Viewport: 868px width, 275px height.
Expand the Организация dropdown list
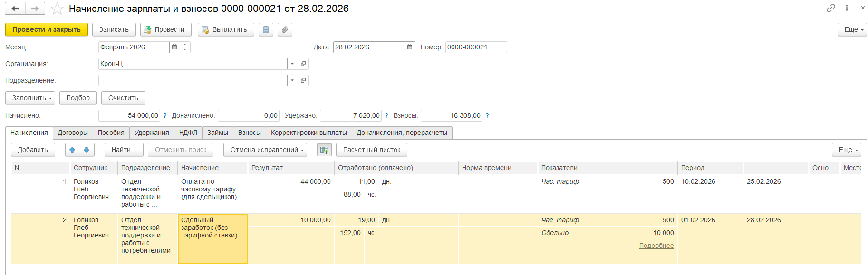click(x=292, y=64)
